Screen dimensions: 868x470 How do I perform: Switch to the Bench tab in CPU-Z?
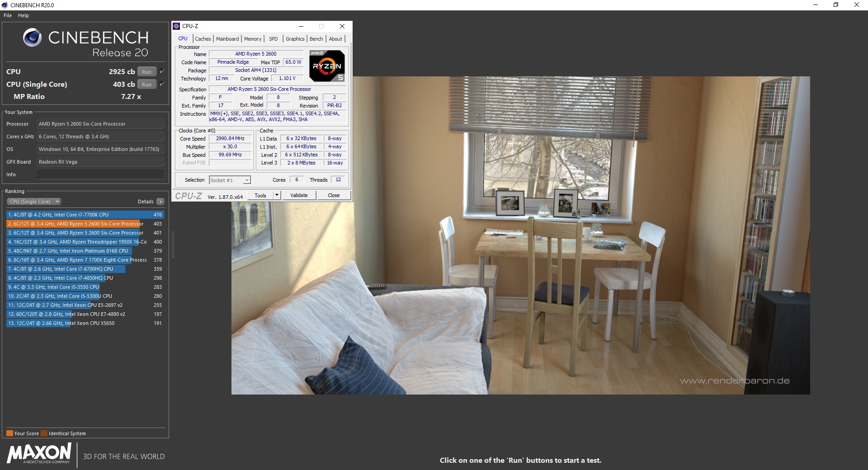(x=316, y=39)
